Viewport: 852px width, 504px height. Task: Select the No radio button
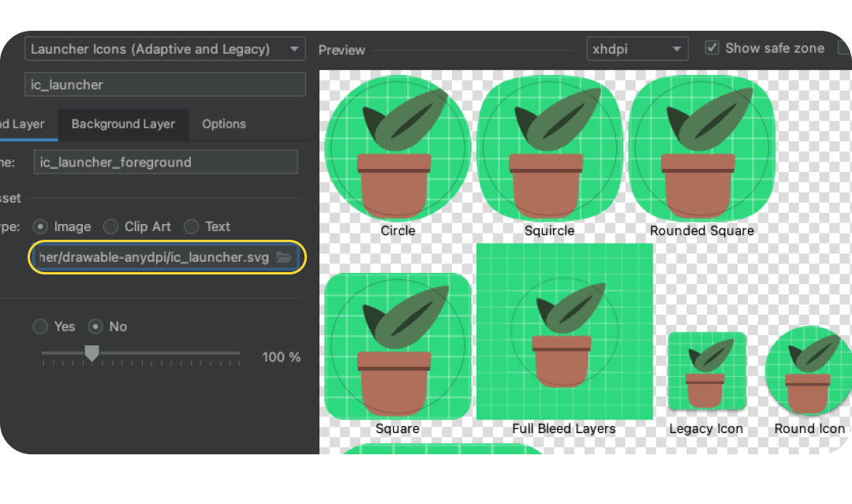pos(96,327)
